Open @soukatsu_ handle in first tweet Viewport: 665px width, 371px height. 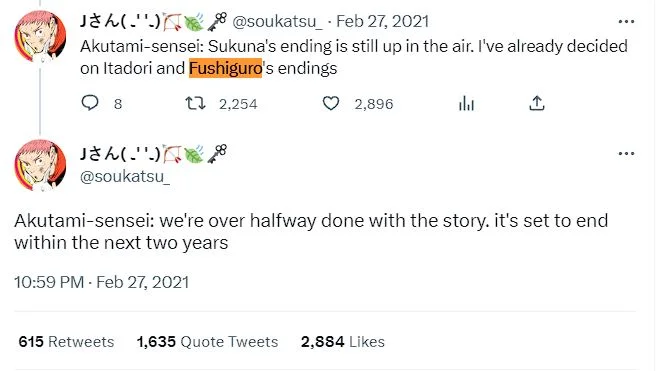point(277,21)
